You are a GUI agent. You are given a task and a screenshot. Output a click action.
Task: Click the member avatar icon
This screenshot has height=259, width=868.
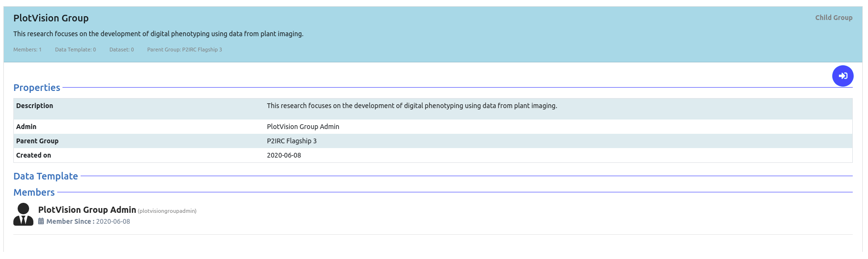coord(23,214)
